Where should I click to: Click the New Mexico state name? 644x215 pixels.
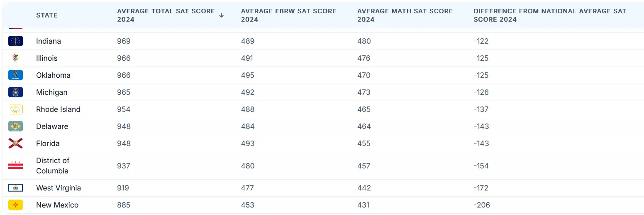coord(57,205)
